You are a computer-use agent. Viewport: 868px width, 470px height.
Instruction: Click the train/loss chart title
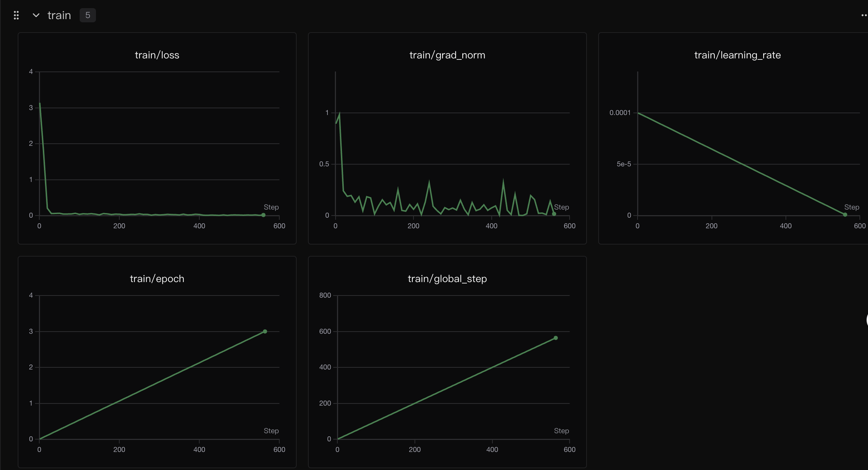tap(157, 55)
